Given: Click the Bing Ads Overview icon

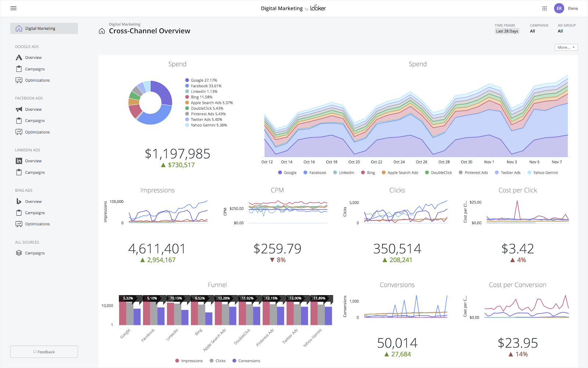Looking at the screenshot, I should (x=18, y=201).
